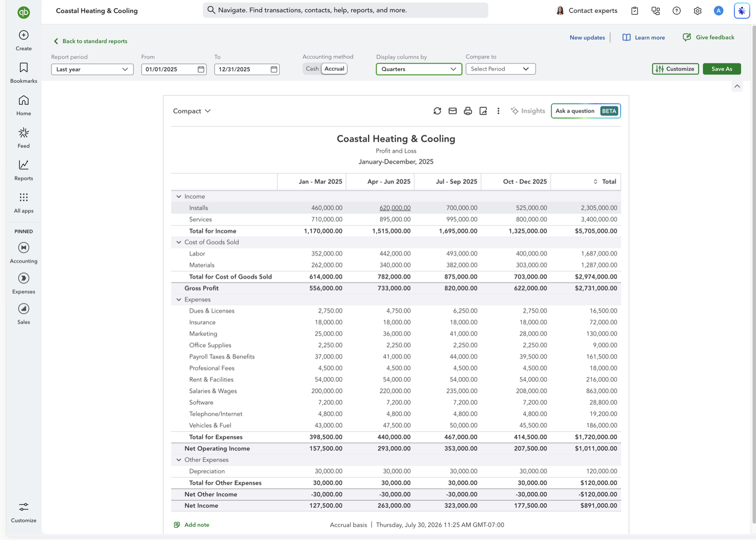Collapse the Other Expenses section
Viewport: 756px width, 540px height.
[x=178, y=460]
